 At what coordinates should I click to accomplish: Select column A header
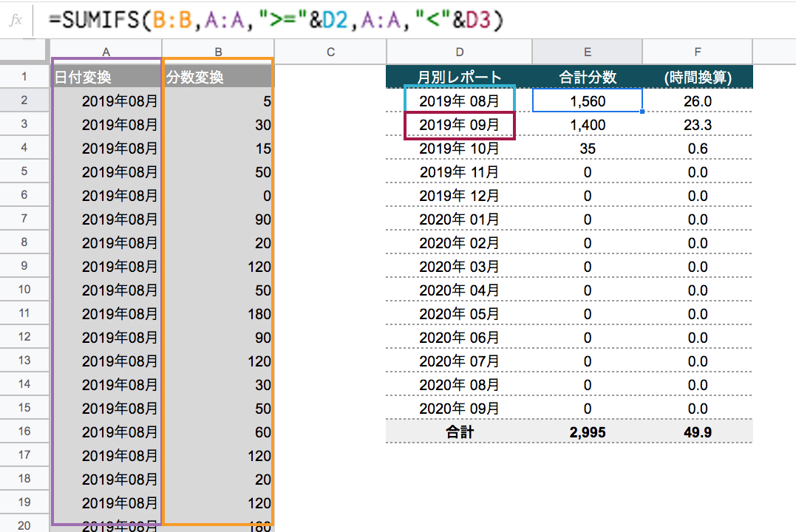106,52
